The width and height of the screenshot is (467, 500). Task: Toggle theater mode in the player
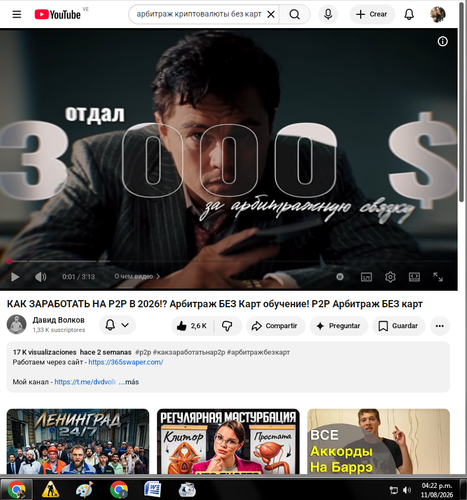point(414,277)
